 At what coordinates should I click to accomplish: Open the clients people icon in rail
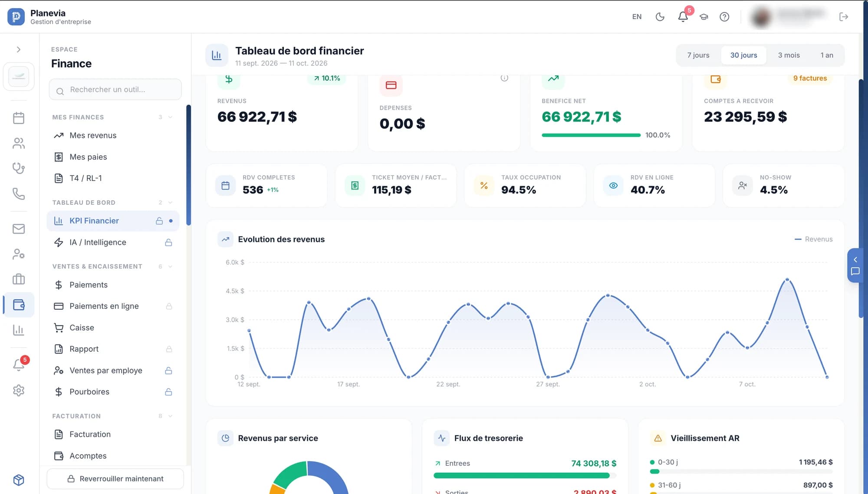[19, 143]
